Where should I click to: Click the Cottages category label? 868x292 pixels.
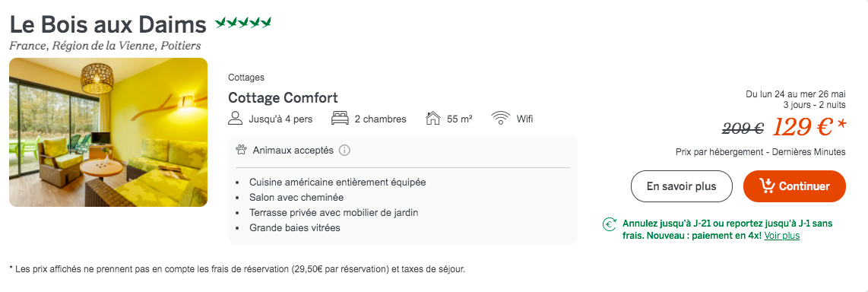(x=246, y=78)
